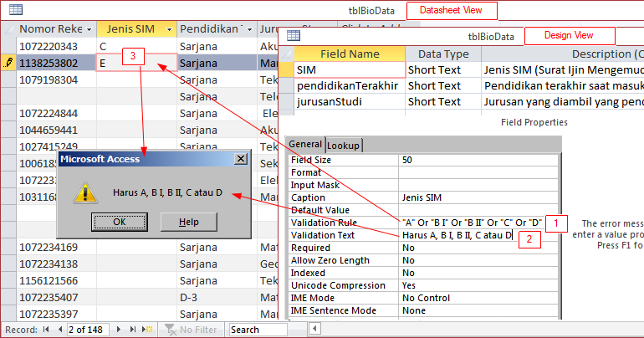Click the pencil edit row selector
The image size is (644, 338).
pyautogui.click(x=8, y=63)
